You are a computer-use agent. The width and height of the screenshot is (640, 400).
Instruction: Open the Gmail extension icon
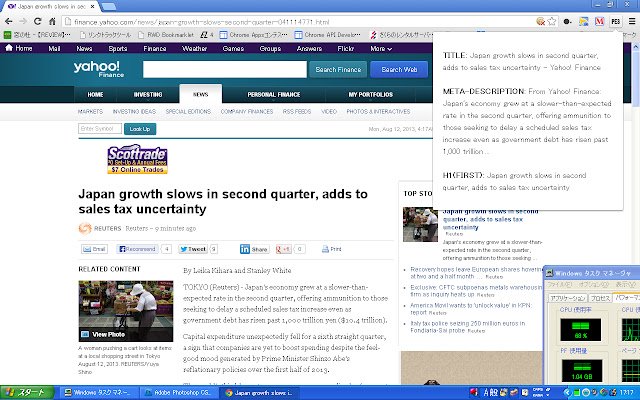tap(599, 21)
